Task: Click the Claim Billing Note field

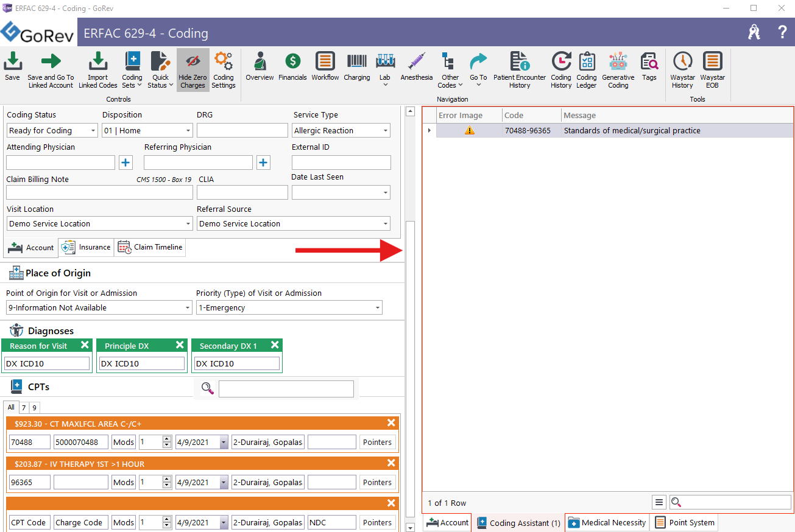Action: (x=99, y=192)
